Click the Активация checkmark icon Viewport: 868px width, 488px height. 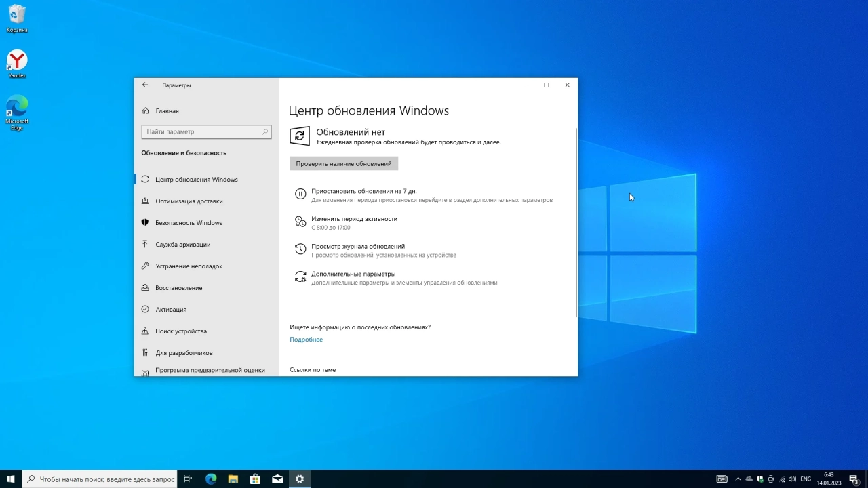pyautogui.click(x=145, y=310)
